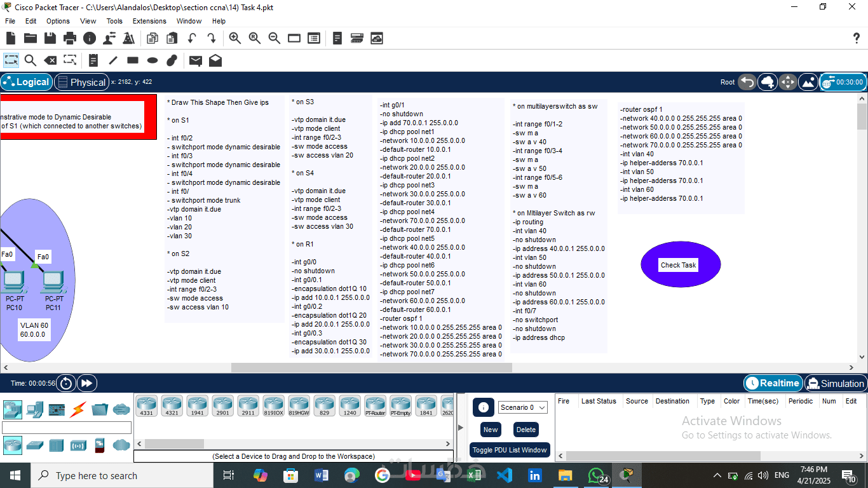Click the Fast Forward Time button
Screen dimensions: 868x488
pyautogui.click(x=87, y=383)
